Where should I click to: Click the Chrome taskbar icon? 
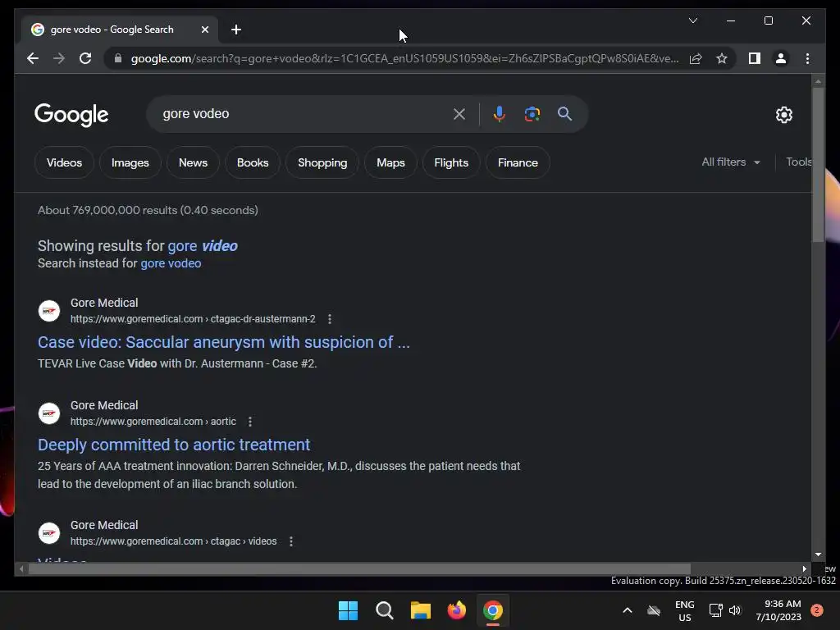click(493, 610)
